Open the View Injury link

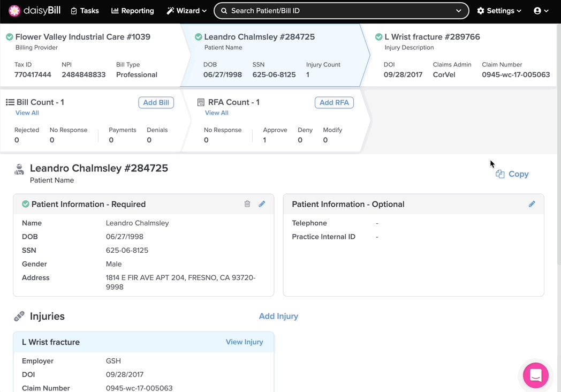(x=244, y=342)
